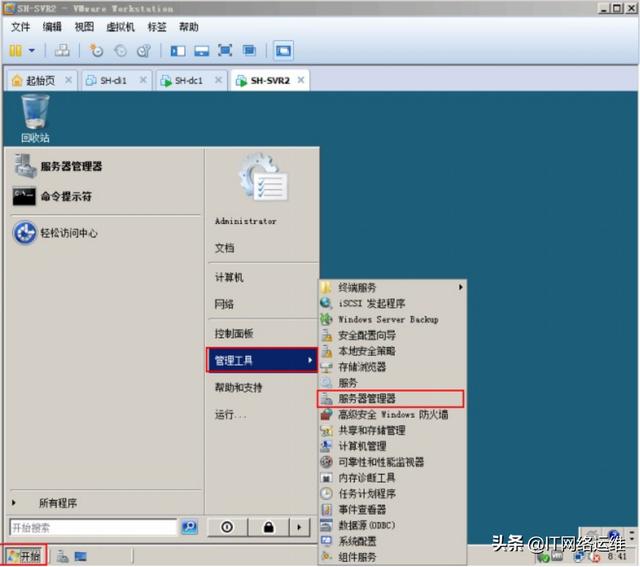Screen dimensions: 640x567
Task: Open the snapshot manager toolbar icon
Action: click(144, 50)
